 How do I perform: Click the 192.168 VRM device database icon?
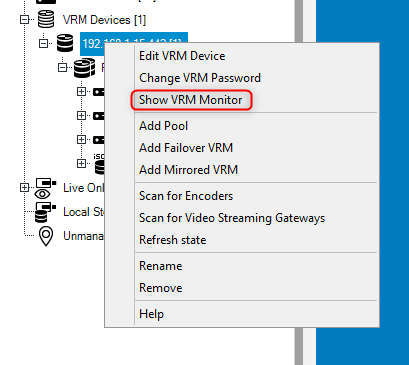tap(65, 43)
